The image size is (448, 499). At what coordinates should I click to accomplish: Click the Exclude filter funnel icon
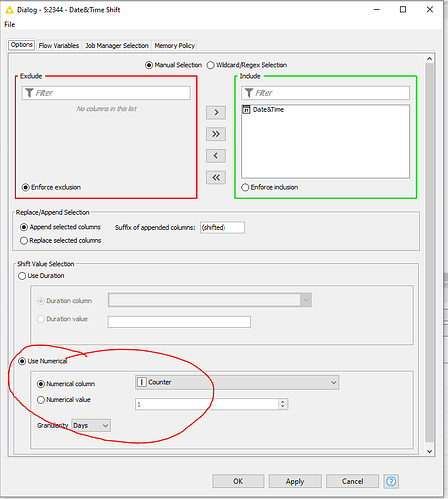29,93
